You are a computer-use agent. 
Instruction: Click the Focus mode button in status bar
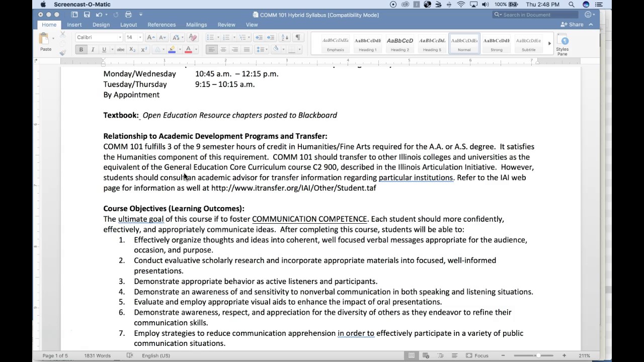[477, 355]
